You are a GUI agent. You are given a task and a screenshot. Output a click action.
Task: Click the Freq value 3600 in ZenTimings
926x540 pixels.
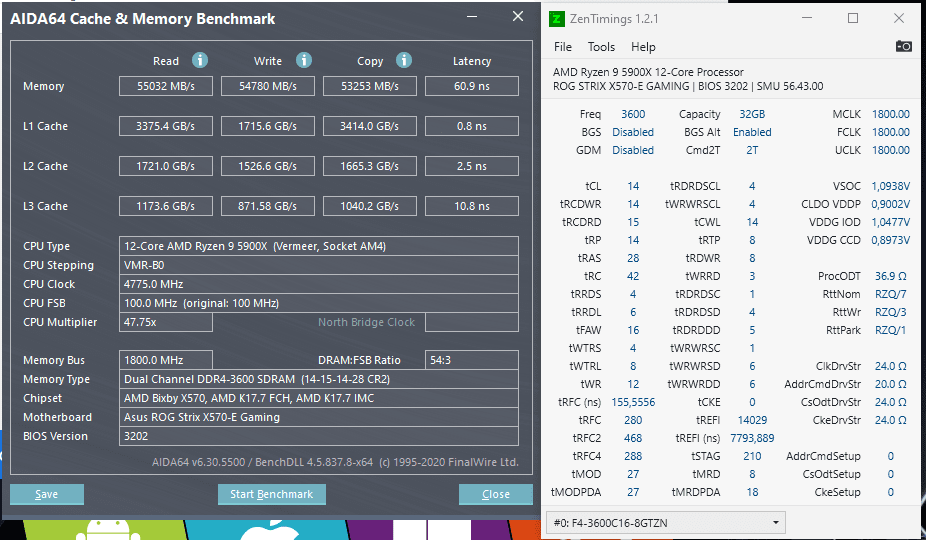pyautogui.click(x=633, y=114)
